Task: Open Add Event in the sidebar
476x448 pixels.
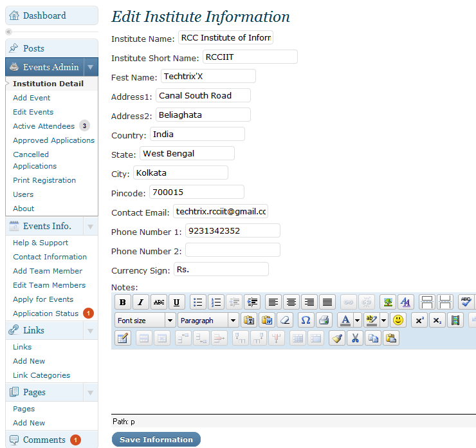Action: point(32,98)
